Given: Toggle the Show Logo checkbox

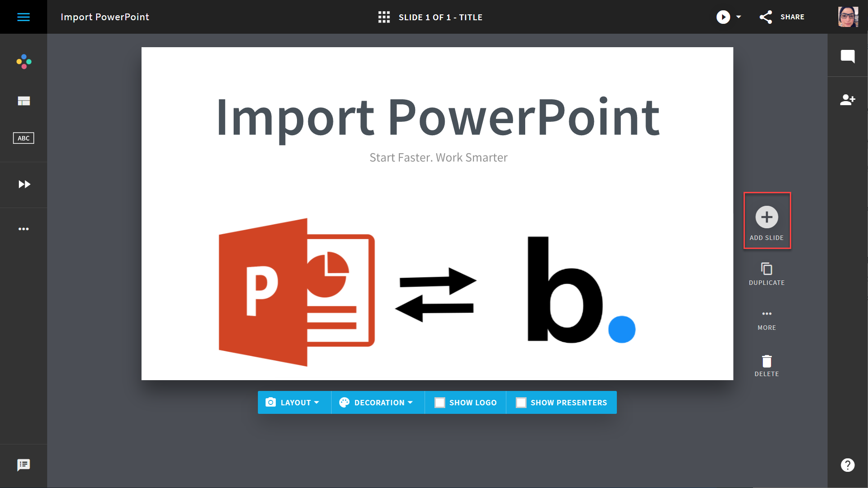Looking at the screenshot, I should click(x=440, y=402).
